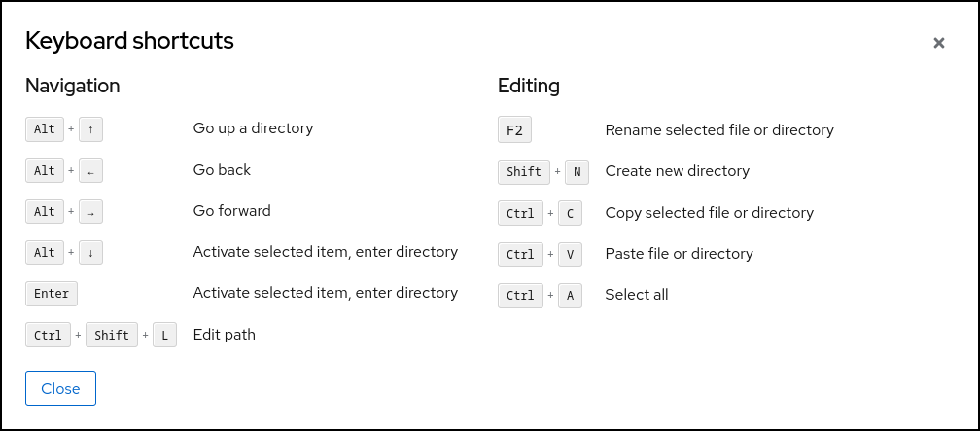
Task: Click the F2 key badge
Action: coord(514,130)
